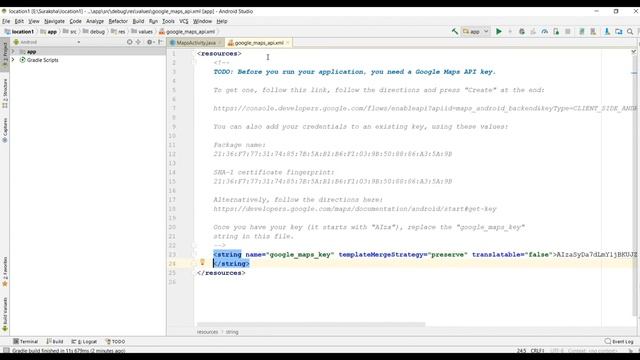The height and width of the screenshot is (360, 640).
Task: Click the line 24:5 cursor position indicator
Action: [x=521, y=350]
